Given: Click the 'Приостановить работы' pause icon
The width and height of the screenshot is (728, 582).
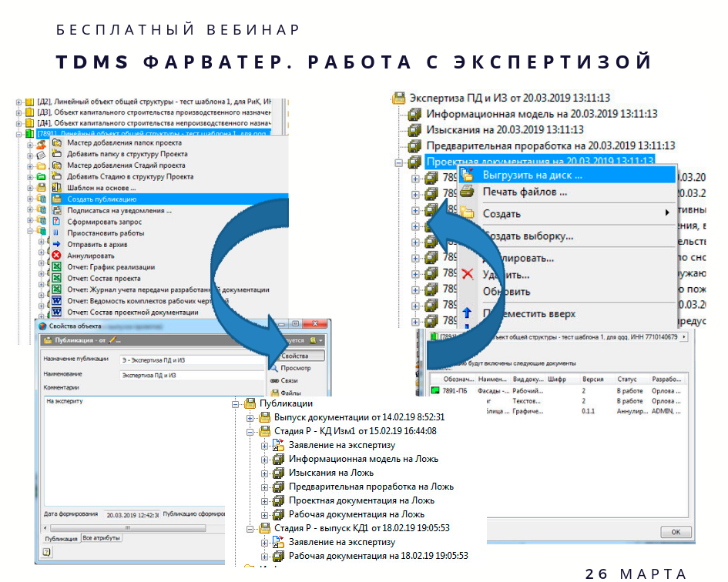Looking at the screenshot, I should [x=57, y=233].
